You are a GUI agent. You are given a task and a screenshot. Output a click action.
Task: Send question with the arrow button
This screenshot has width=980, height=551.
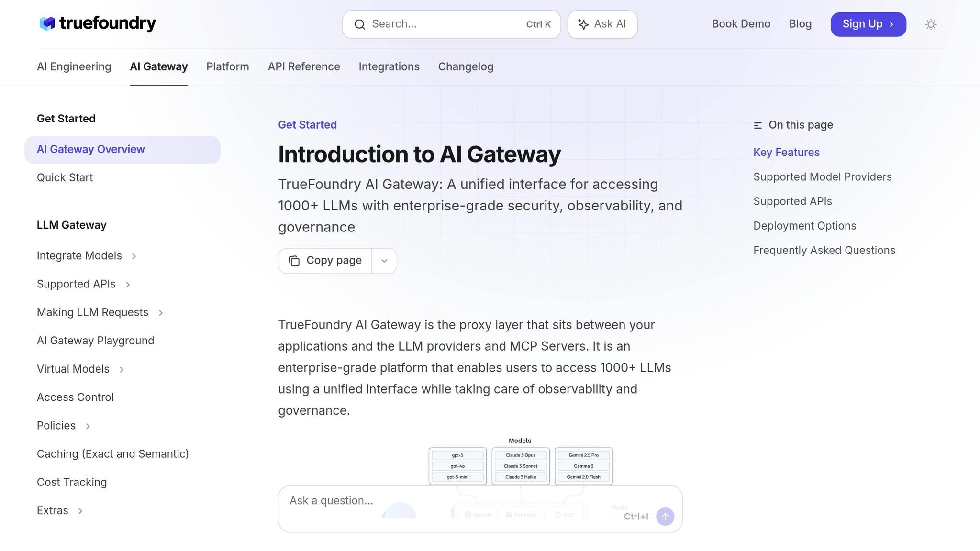click(x=665, y=517)
